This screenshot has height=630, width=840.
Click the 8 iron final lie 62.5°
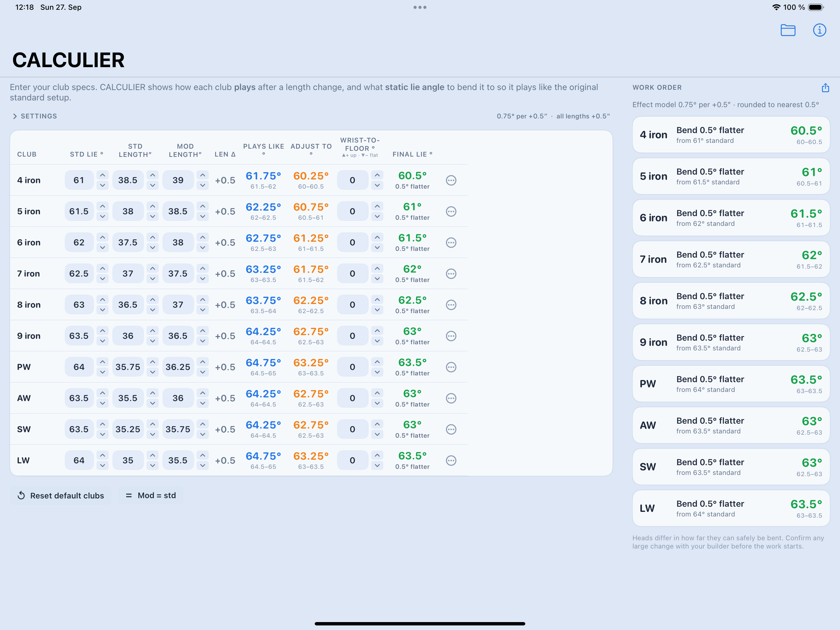(x=412, y=300)
